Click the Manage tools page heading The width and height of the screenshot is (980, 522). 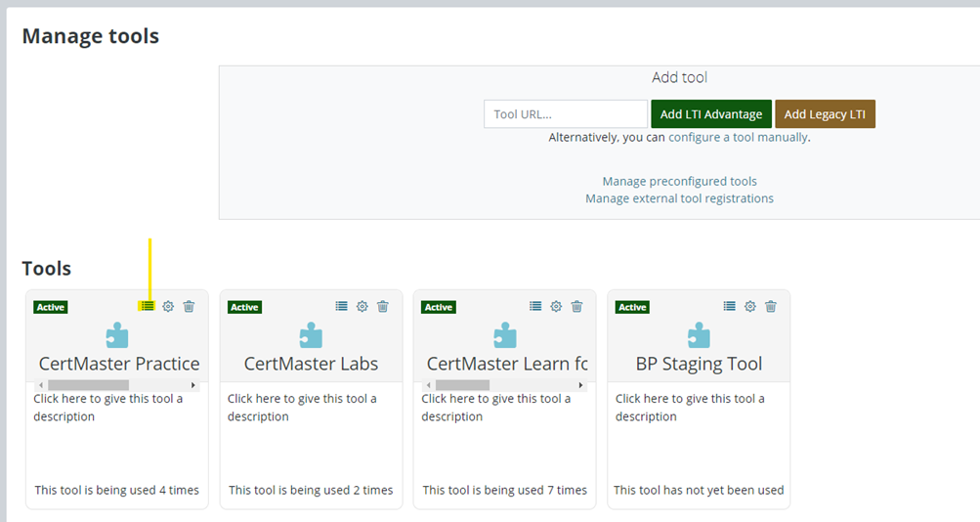(x=91, y=36)
